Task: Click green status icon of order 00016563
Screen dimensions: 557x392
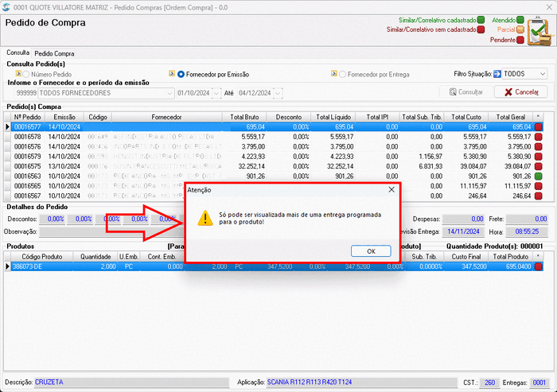Action: point(538,176)
